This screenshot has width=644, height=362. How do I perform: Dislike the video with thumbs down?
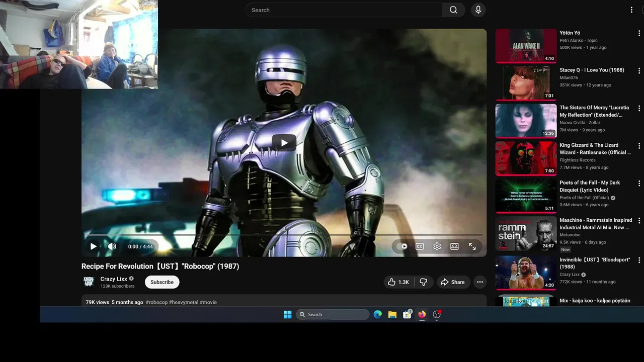click(424, 282)
